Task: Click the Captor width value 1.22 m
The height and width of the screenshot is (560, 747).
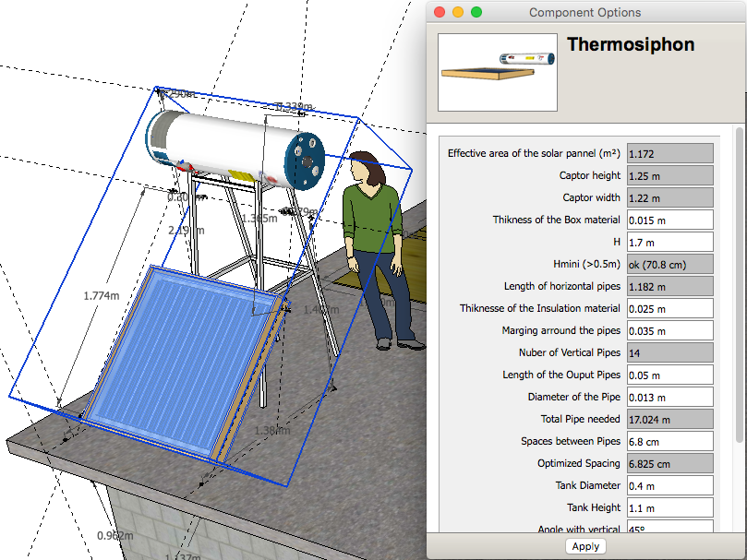Action: coord(669,197)
